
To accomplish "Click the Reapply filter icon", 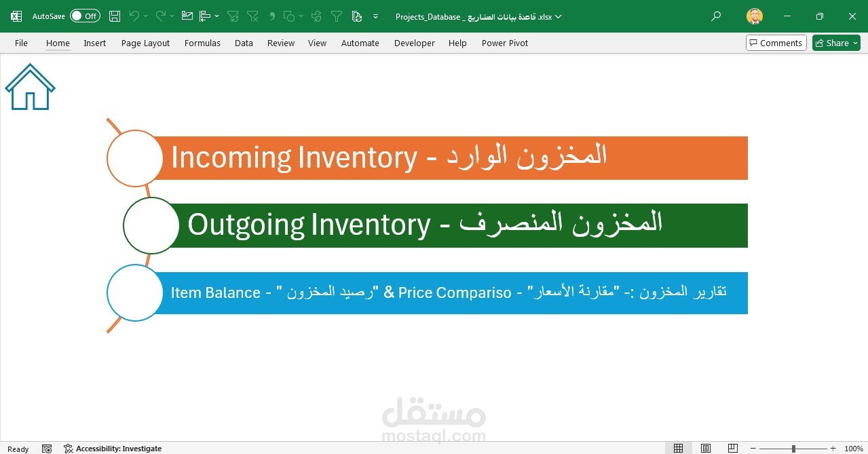I will coord(233,16).
